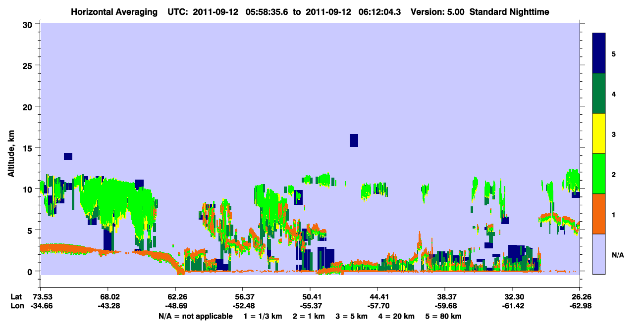
Task: Click the legend text '3 = 5 km'
Action: pos(352,316)
